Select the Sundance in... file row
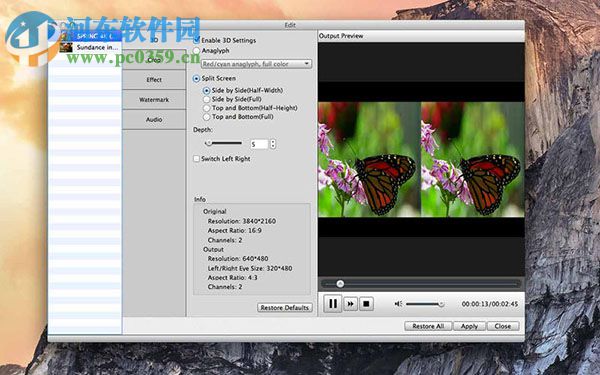This screenshot has width=600, height=375. [x=84, y=47]
